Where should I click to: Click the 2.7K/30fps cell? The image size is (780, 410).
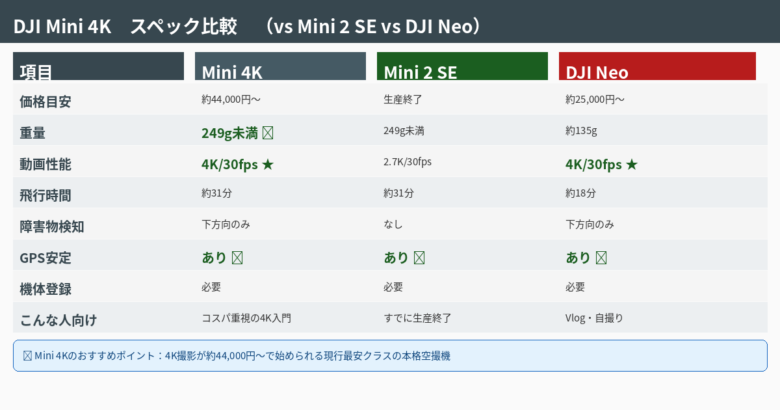(x=407, y=162)
